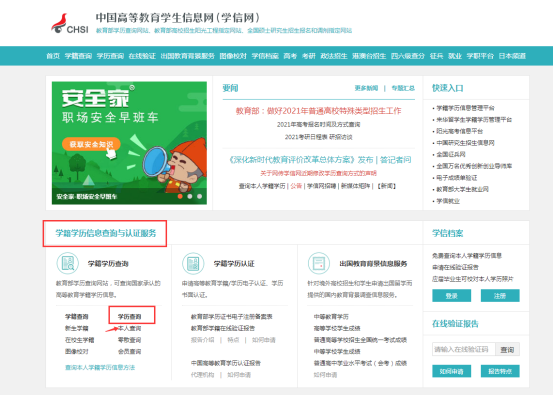Open 2021年高考报名时间及方式查询 link
553x395 pixels.
point(318,124)
